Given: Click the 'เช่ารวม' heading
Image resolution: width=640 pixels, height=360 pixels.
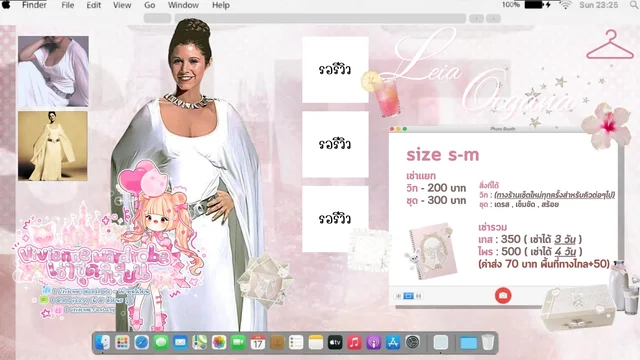Looking at the screenshot, I should point(492,227).
